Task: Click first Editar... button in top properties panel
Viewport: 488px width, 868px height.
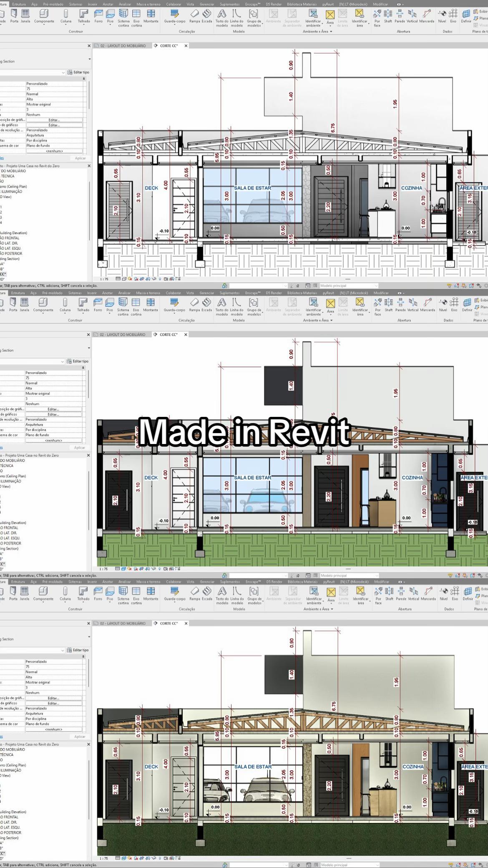Action: pos(54,120)
